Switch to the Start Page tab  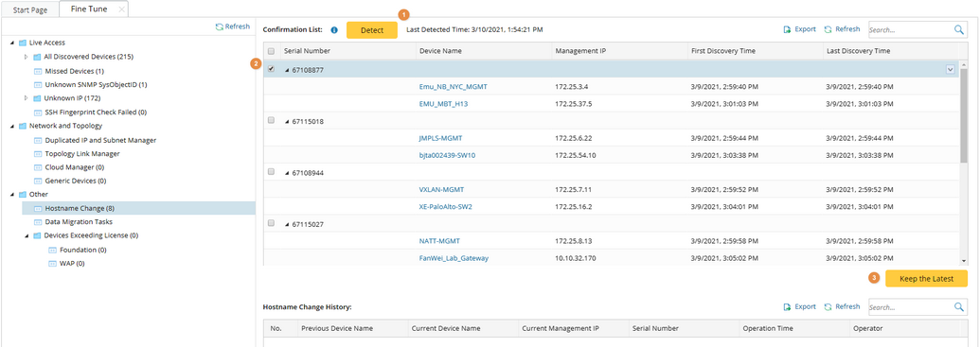30,10
